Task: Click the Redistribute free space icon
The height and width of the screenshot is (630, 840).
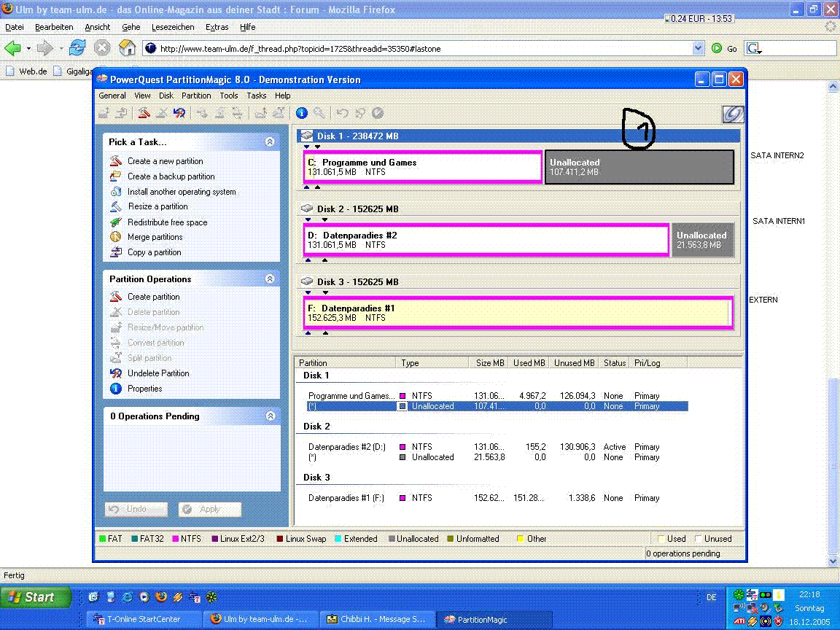Action: click(x=116, y=222)
